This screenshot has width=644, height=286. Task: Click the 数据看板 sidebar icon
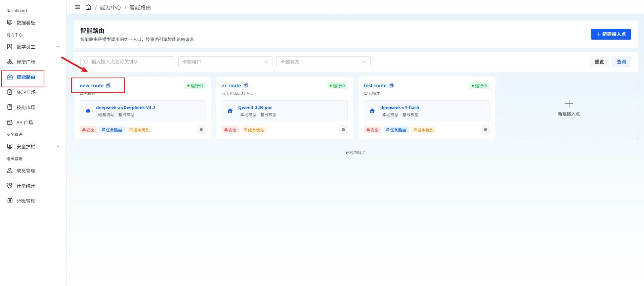click(10, 22)
